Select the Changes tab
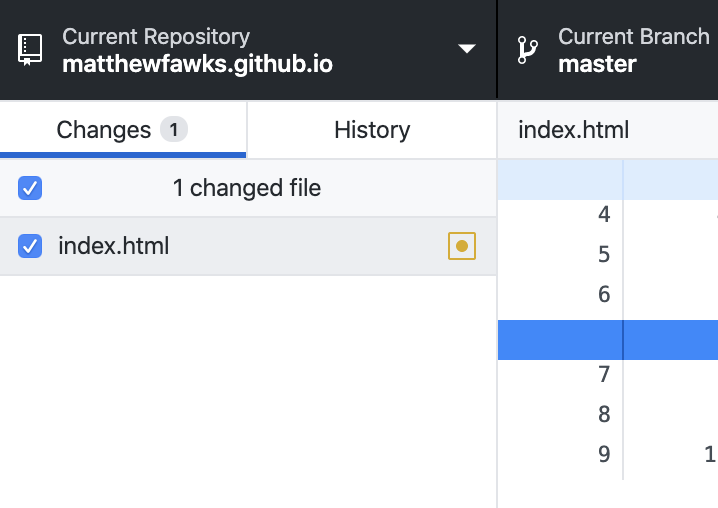 [x=123, y=130]
